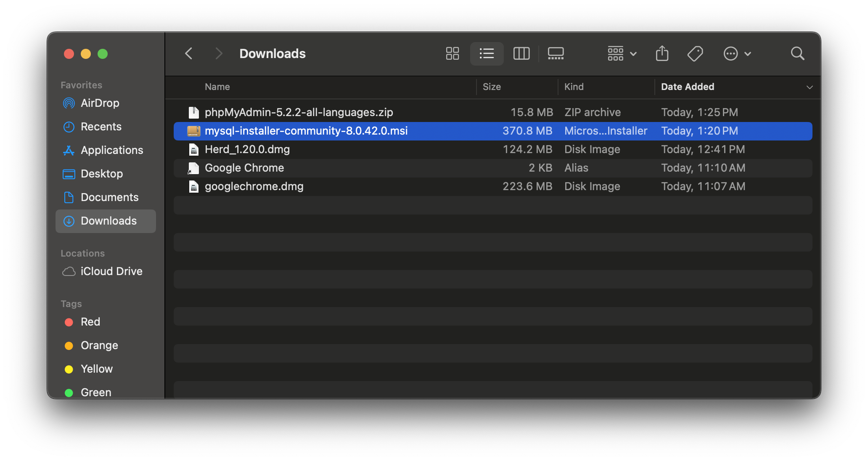Image resolution: width=868 pixels, height=461 pixels.
Task: Click the Tags sidebar heading
Action: point(71,304)
